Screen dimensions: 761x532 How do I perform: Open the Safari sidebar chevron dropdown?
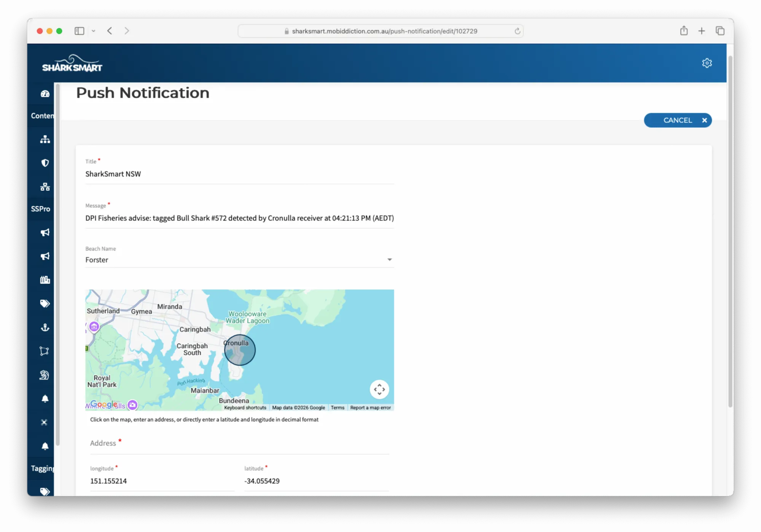tap(93, 31)
